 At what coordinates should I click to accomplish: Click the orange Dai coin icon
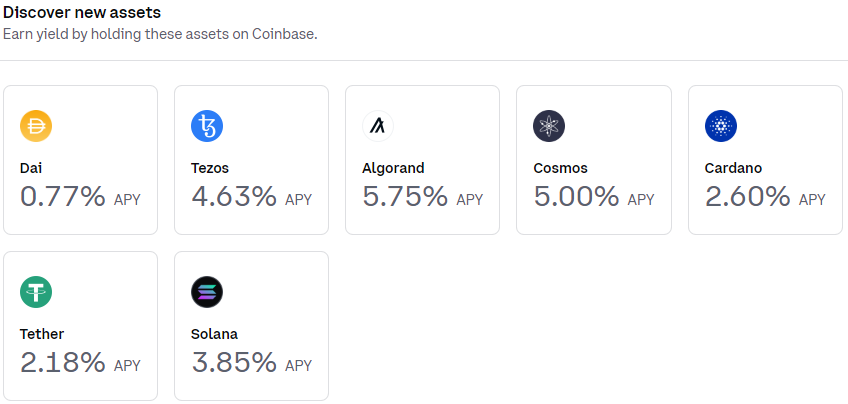(36, 126)
